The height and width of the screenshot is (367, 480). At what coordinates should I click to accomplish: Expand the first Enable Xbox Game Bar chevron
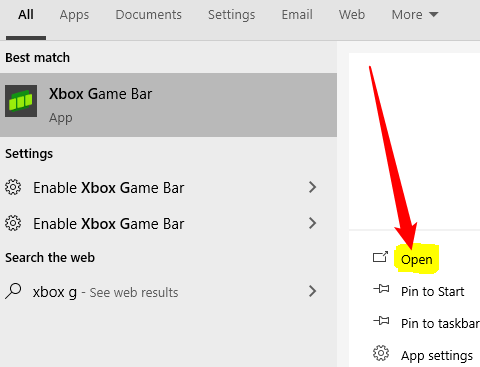(312, 187)
